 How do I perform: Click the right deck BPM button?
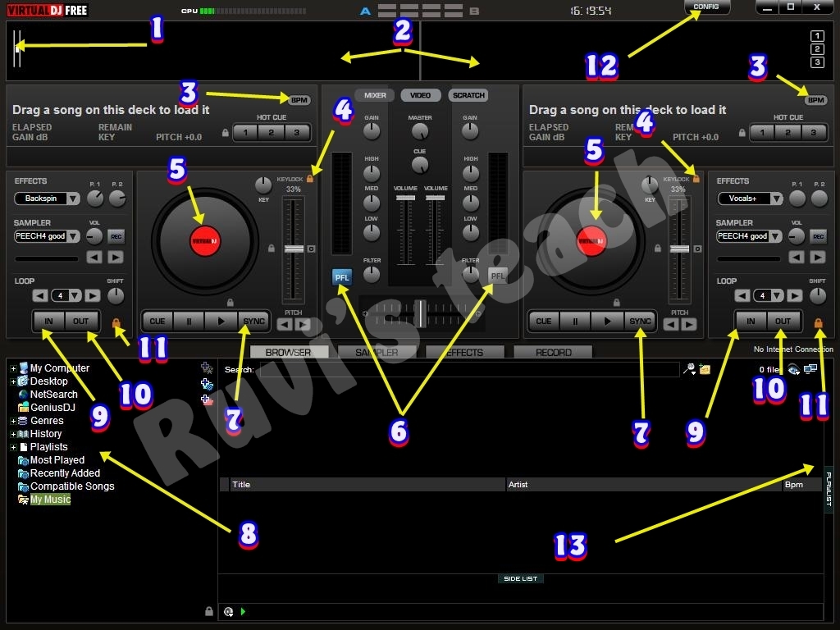coord(816,100)
